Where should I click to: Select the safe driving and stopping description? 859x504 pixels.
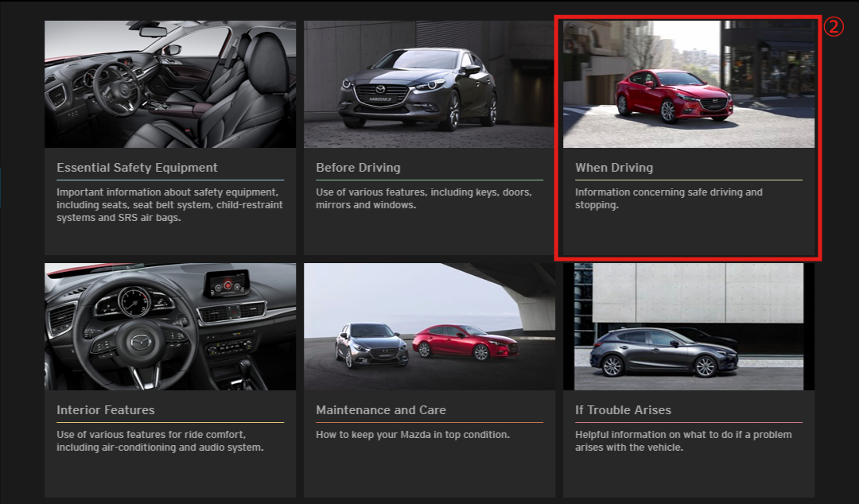668,199
